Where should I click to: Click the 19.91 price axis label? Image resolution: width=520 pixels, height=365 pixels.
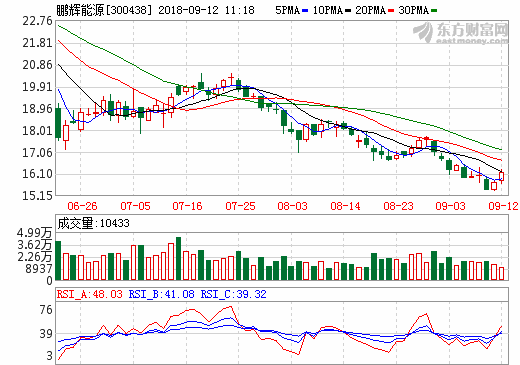coord(38,87)
